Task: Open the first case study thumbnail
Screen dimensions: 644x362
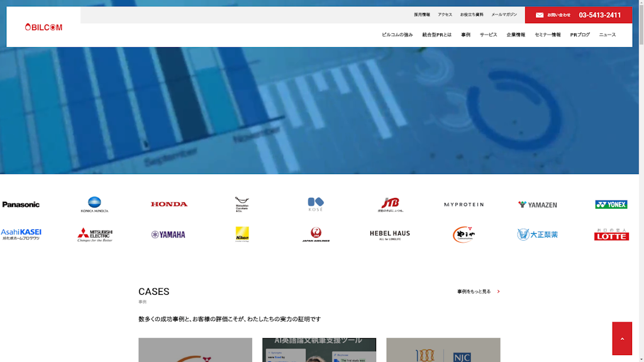Action: [x=195, y=350]
